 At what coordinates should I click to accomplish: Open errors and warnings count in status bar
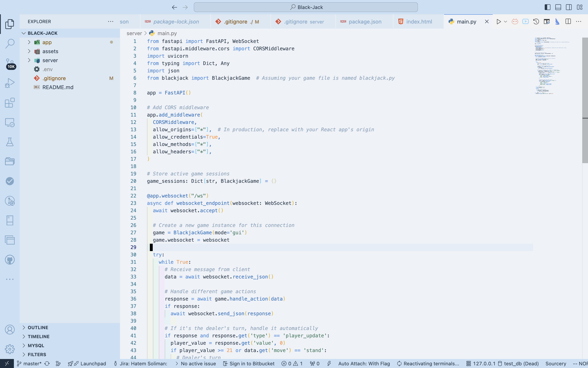click(292, 364)
